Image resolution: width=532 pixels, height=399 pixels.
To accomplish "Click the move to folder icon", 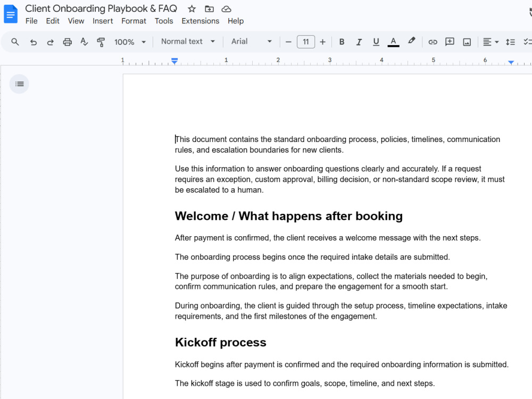I will (209, 9).
